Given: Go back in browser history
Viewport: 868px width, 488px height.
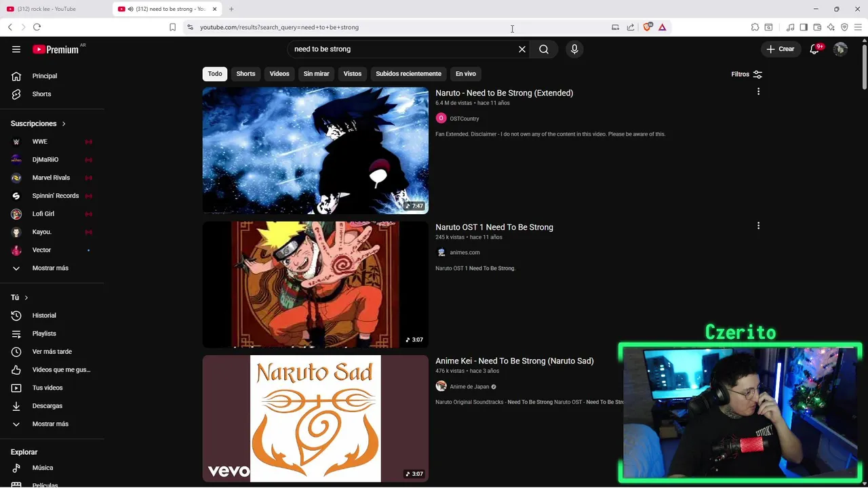Looking at the screenshot, I should (x=9, y=27).
